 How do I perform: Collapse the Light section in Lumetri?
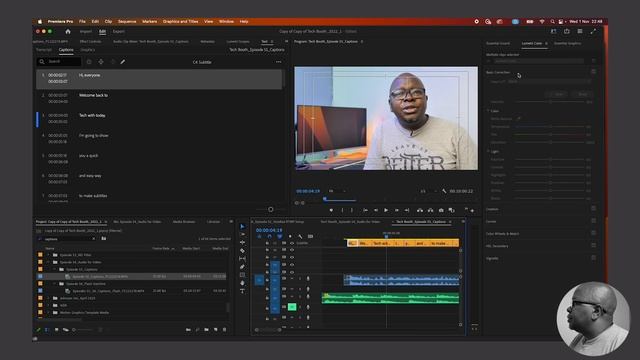pyautogui.click(x=488, y=151)
